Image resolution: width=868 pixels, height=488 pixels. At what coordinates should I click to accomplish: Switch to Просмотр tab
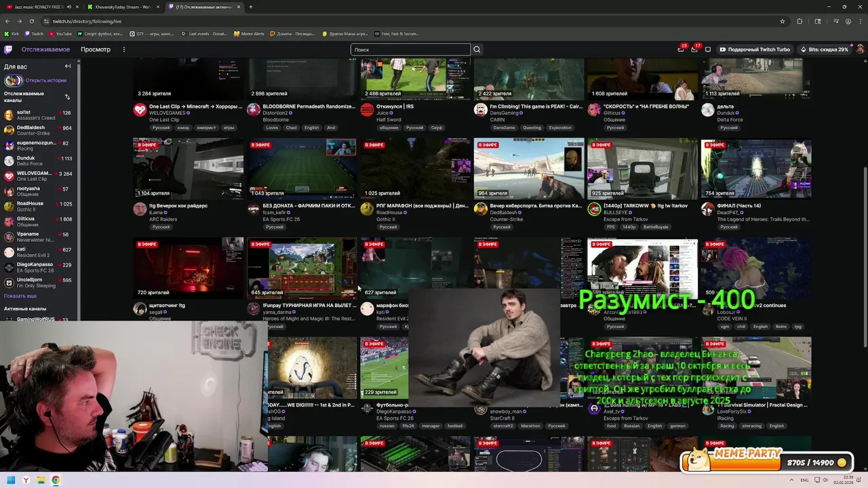click(96, 49)
